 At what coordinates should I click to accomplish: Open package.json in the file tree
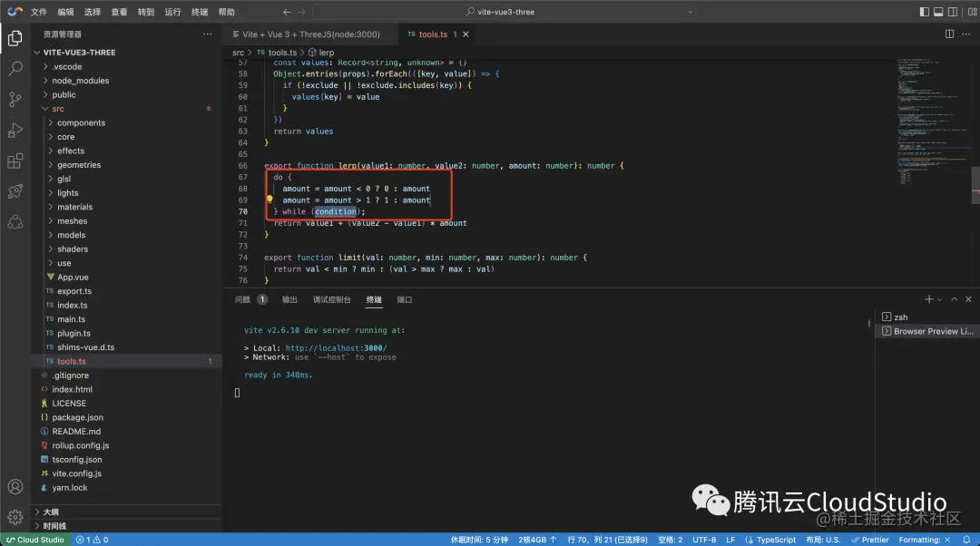77,417
